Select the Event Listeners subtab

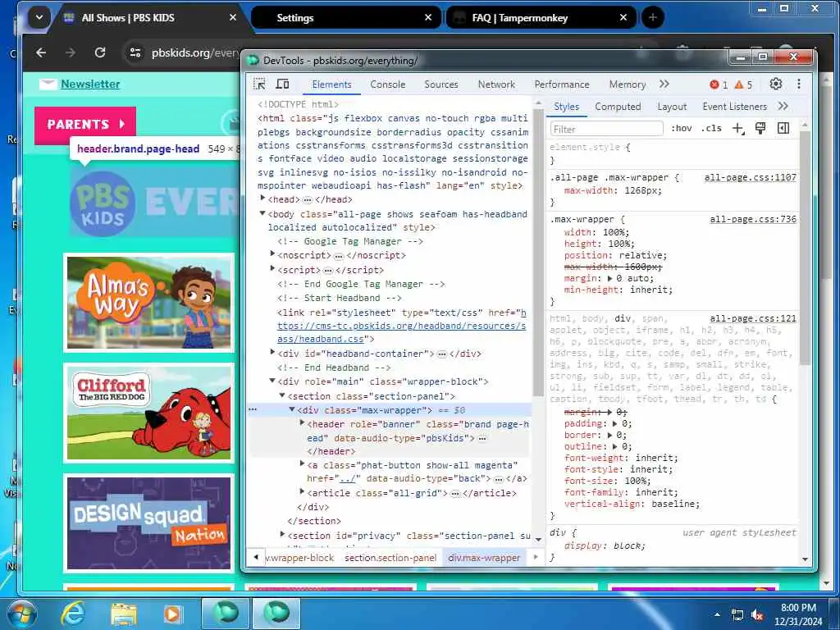point(734,107)
